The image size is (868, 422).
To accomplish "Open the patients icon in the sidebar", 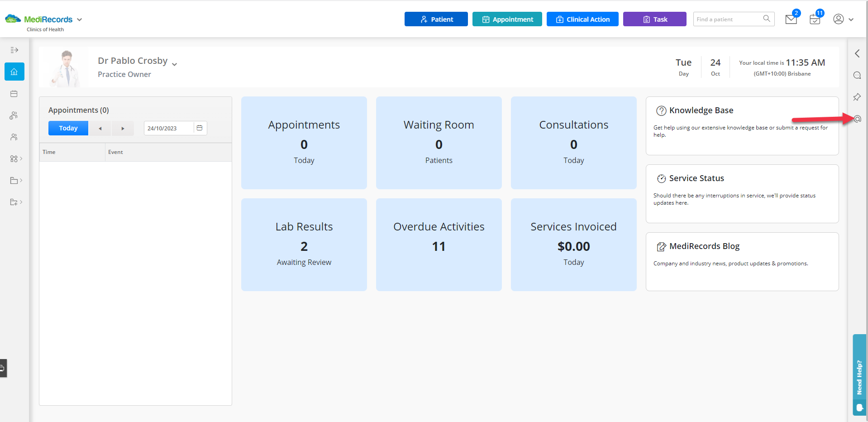I will tap(14, 137).
